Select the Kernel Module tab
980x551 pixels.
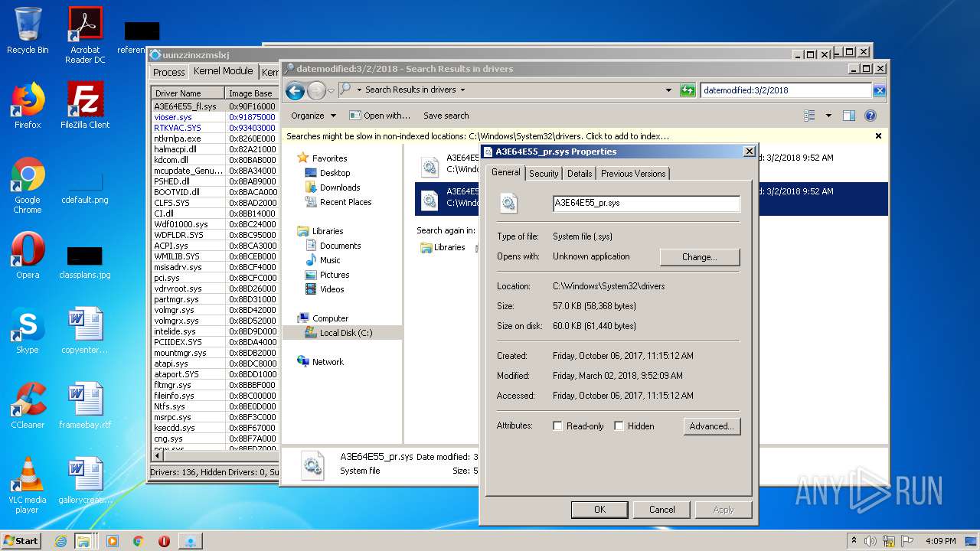(223, 71)
